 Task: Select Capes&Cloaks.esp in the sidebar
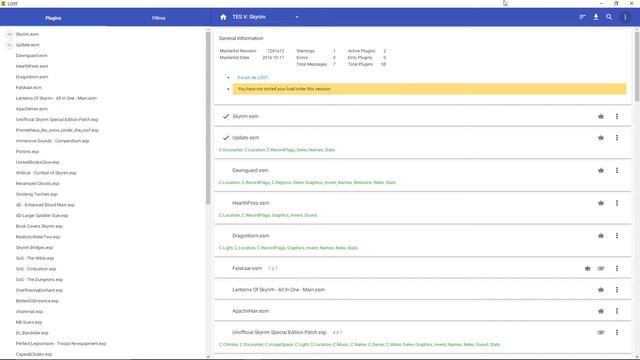34,354
